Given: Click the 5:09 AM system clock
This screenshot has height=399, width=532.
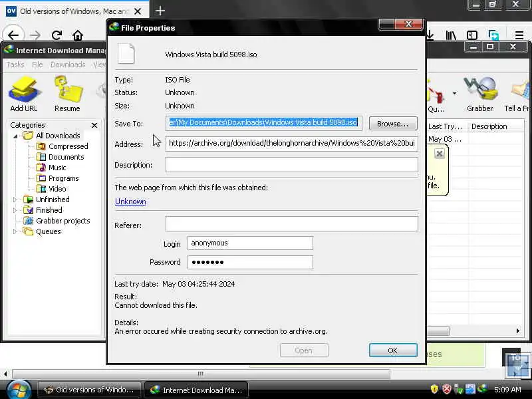Looking at the screenshot, I should point(507,390).
